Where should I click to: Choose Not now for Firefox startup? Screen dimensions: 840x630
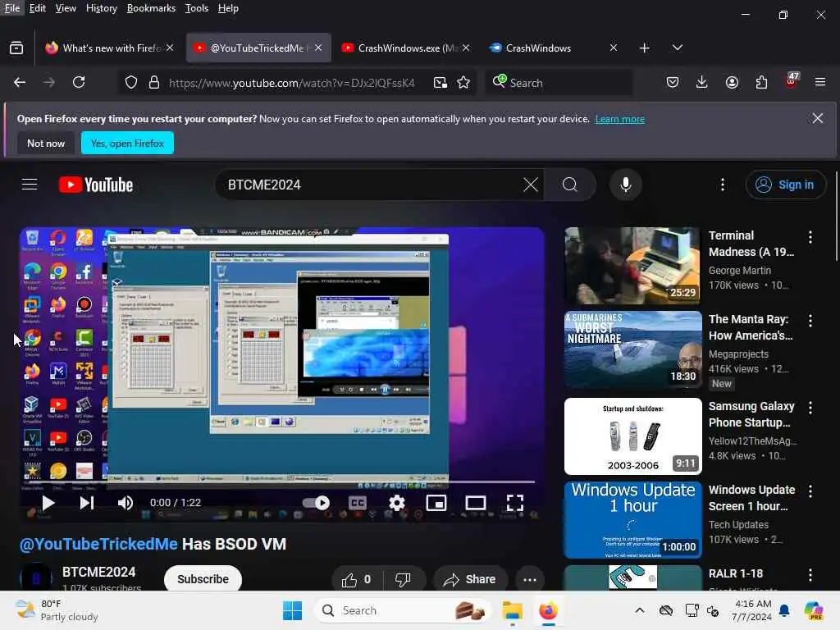(46, 143)
